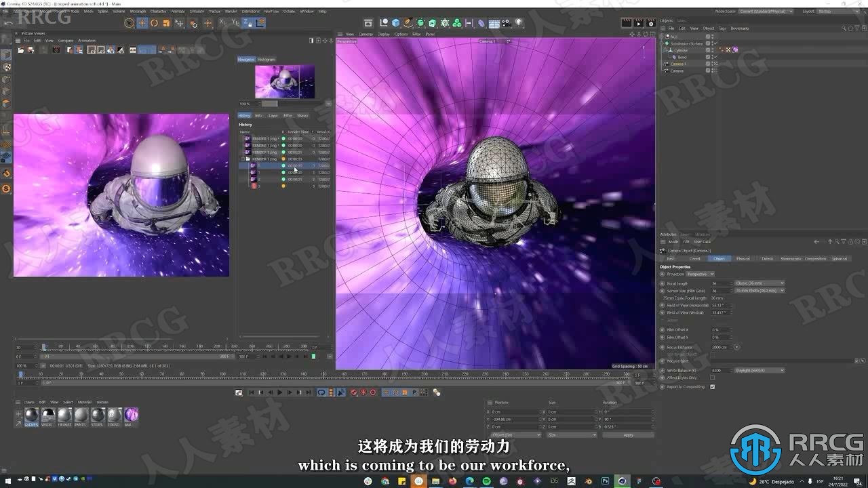Image resolution: width=868 pixels, height=488 pixels.
Task: Open the MoGraph menu
Action: pyautogui.click(x=138, y=11)
